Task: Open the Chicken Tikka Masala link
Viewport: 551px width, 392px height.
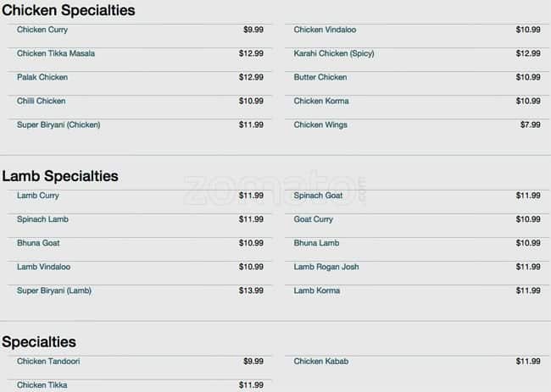Action: [x=56, y=54]
